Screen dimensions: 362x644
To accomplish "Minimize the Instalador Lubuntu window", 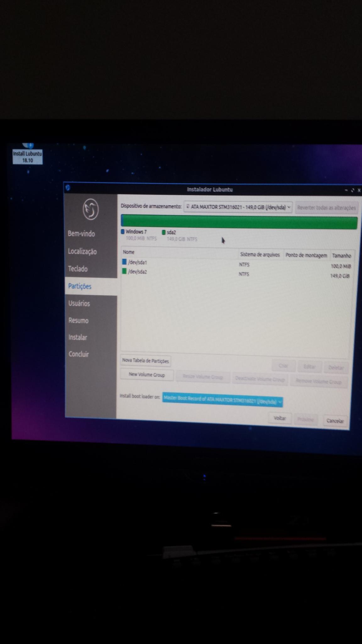I will (346, 190).
